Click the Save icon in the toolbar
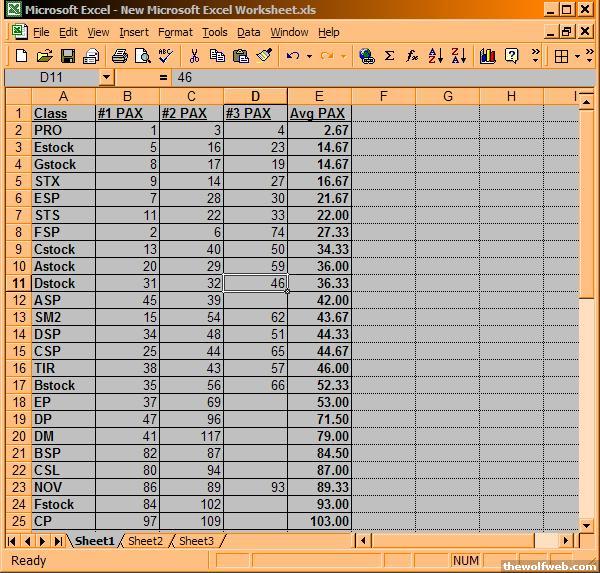This screenshot has height=573, width=600. click(x=69, y=56)
